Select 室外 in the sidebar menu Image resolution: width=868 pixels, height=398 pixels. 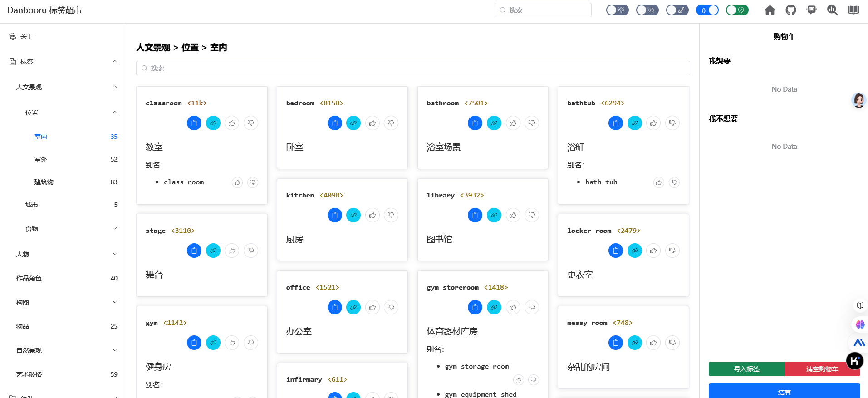point(41,159)
